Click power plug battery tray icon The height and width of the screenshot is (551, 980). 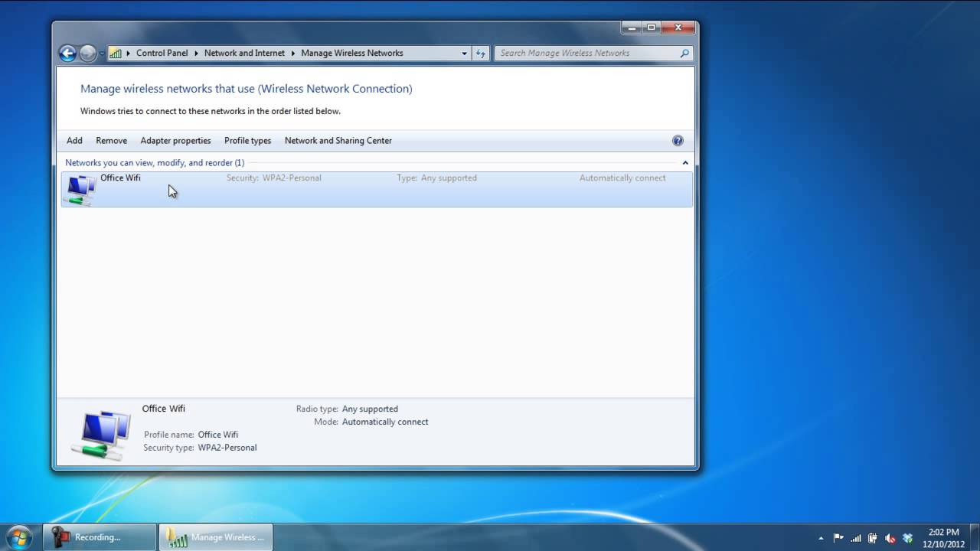(x=872, y=538)
